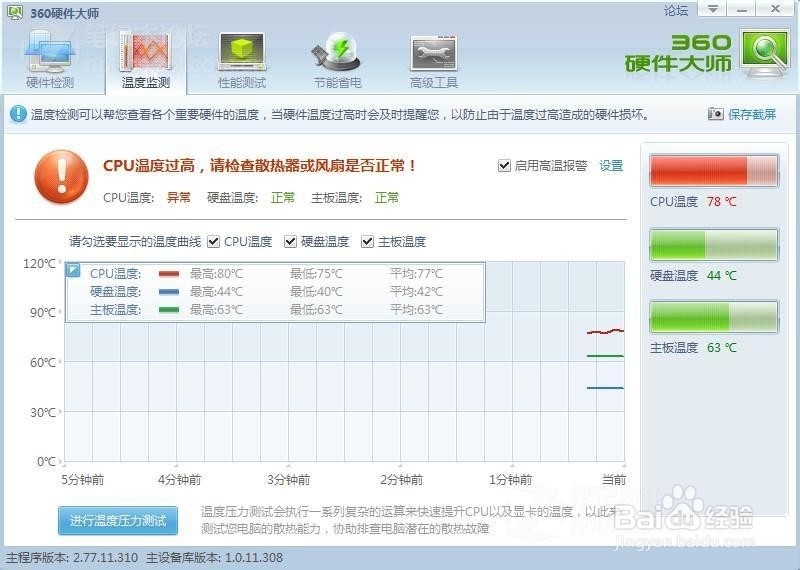
Task: Click the 平均:63℃ motherboard value
Action: (416, 310)
